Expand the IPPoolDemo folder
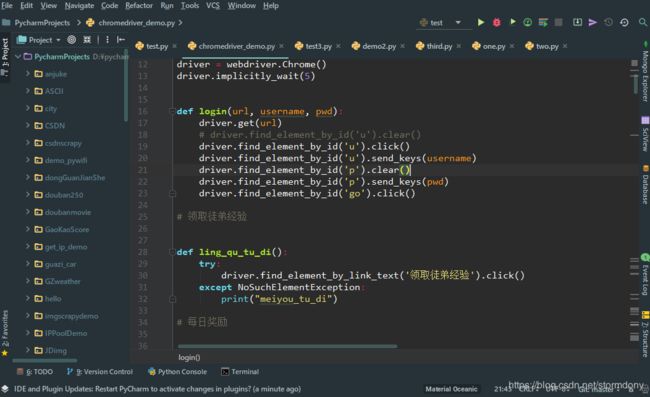Screen dimensions: 650x397 (28, 333)
